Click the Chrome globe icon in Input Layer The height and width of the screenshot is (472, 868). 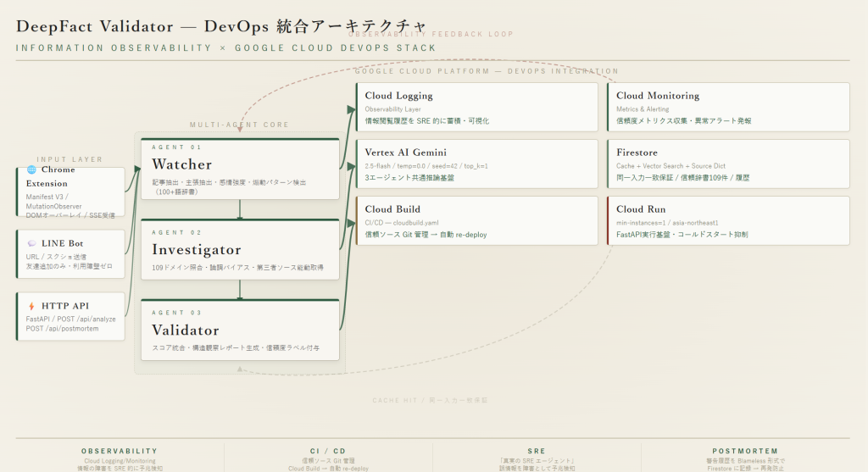click(31, 169)
